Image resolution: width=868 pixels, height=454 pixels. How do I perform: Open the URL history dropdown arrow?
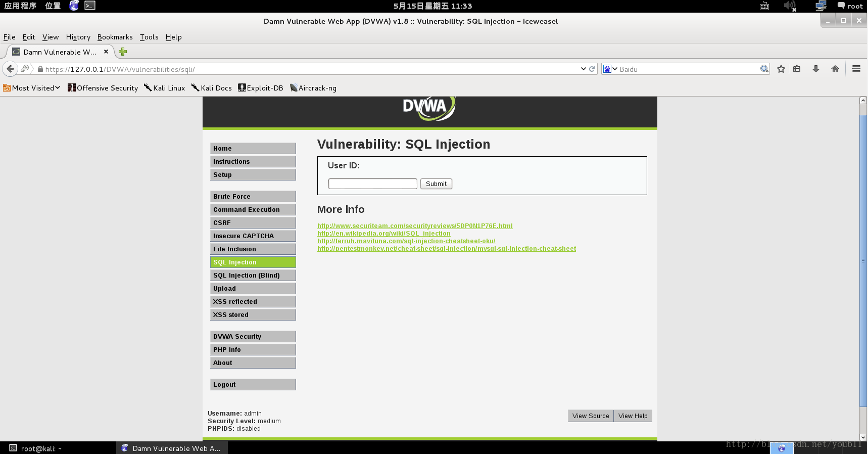tap(583, 69)
